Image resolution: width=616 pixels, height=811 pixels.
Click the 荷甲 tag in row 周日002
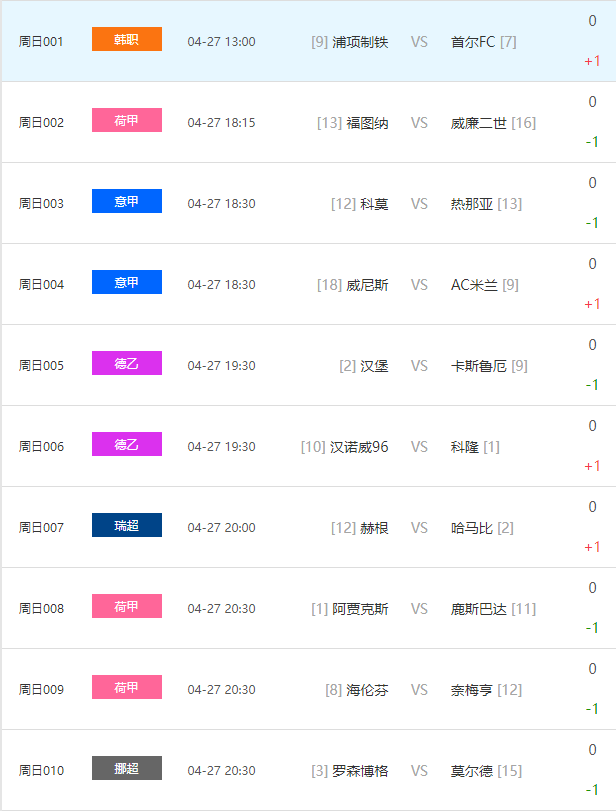click(x=126, y=121)
